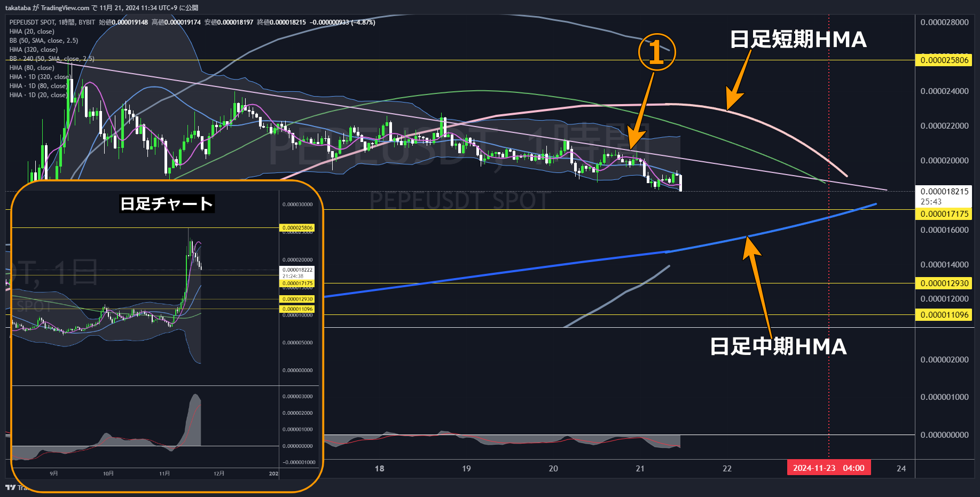Click the takataba publisher text in the header
The image size is (980, 497).
[18, 7]
